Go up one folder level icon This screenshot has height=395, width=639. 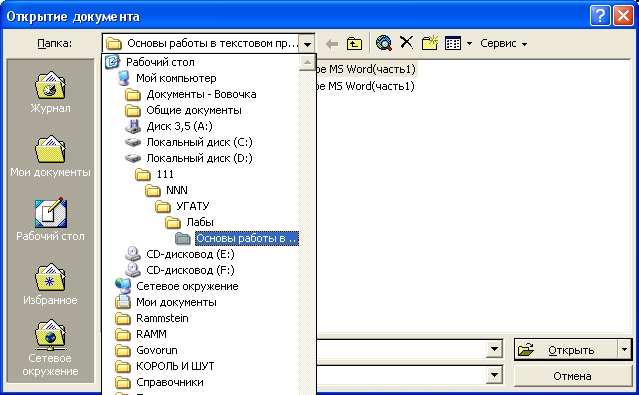tap(354, 43)
